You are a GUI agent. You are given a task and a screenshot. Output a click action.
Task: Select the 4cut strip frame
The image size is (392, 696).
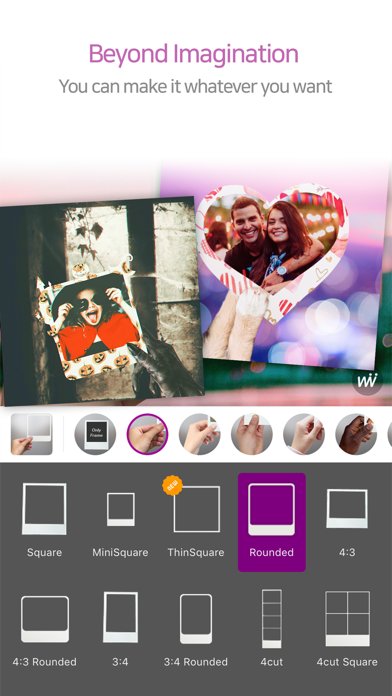[272, 618]
